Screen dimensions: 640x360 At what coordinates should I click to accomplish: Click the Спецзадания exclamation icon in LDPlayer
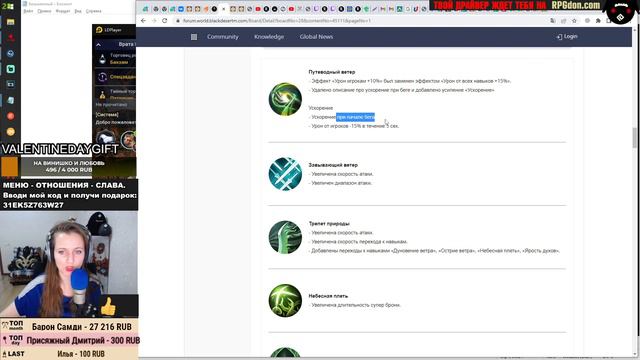[x=102, y=76]
